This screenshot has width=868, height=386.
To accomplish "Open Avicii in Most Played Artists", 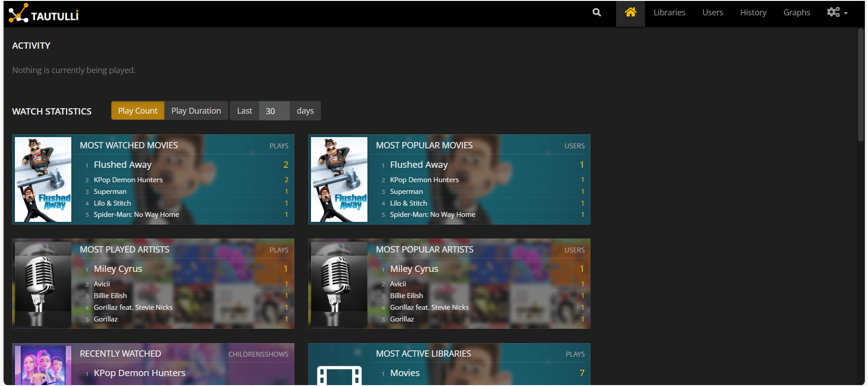I will coord(102,284).
